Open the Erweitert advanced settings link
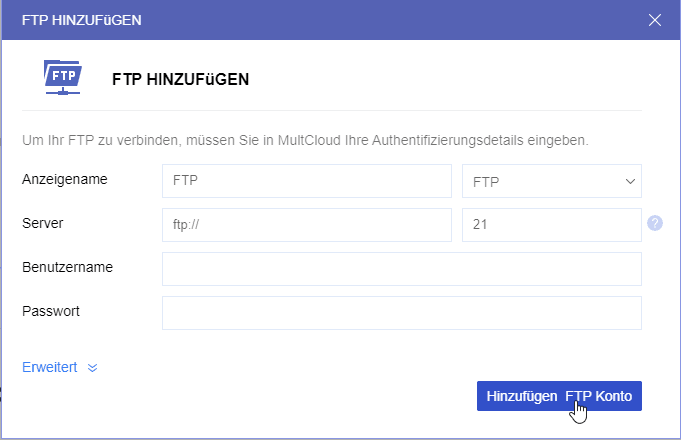This screenshot has width=681, height=440. 50,367
